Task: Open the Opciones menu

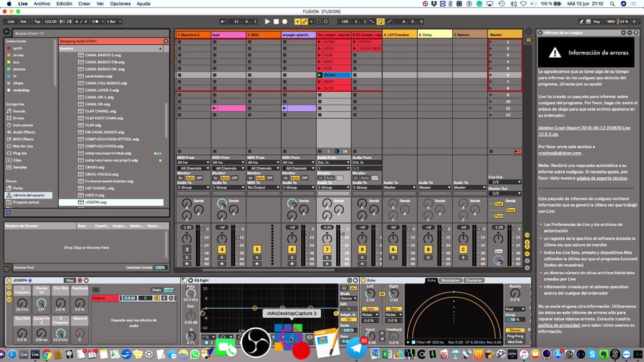Action: pos(120,4)
